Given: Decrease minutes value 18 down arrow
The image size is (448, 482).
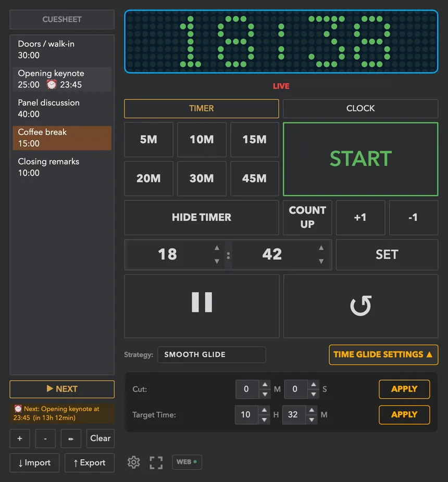Looking at the screenshot, I should [x=217, y=261].
